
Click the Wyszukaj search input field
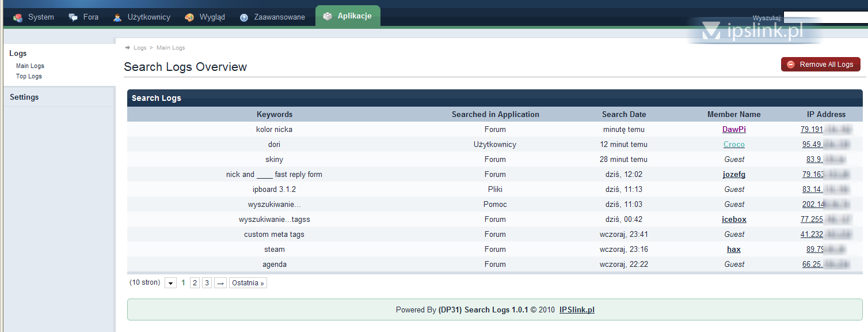point(825,18)
